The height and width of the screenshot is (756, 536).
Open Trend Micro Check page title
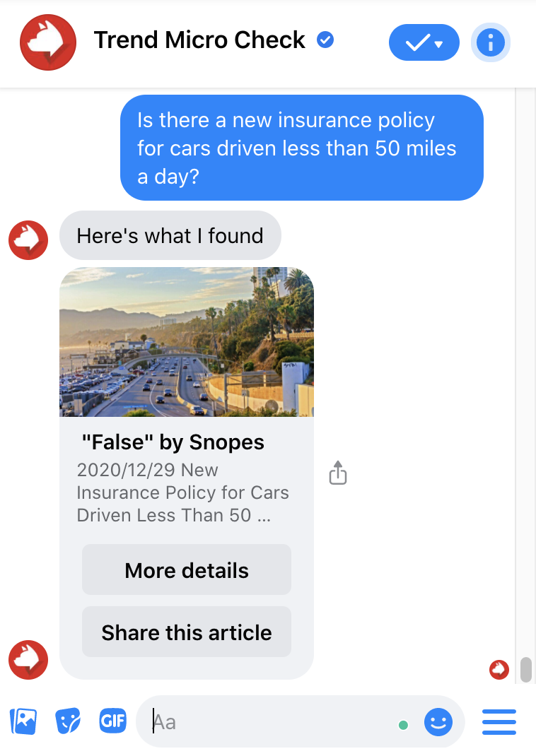click(x=199, y=40)
